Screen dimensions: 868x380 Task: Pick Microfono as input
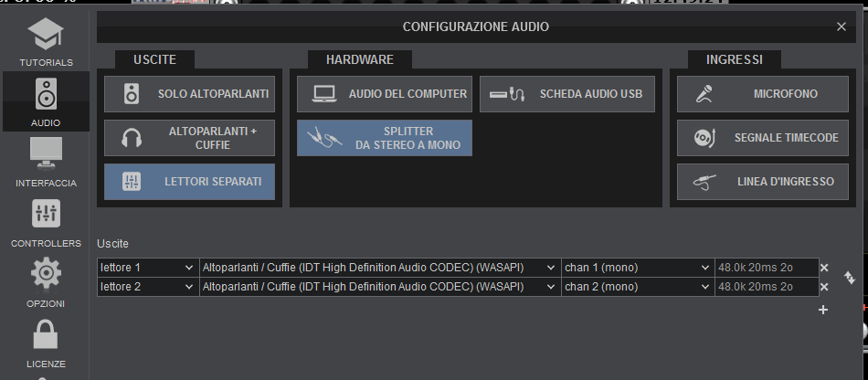pos(757,94)
